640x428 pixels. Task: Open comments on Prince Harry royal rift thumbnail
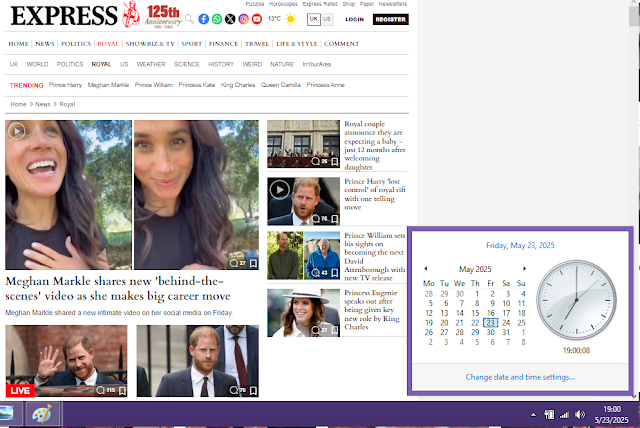pyautogui.click(x=319, y=219)
